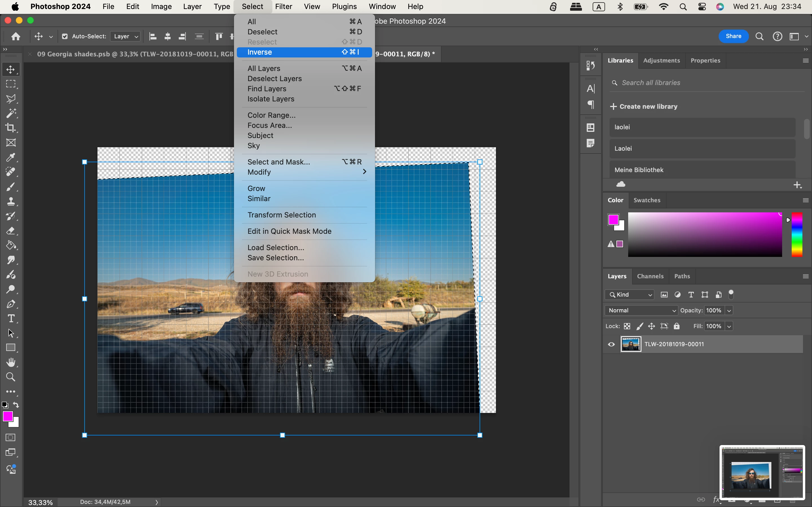Viewport: 812px width, 507px height.
Task: Select the Eraser tool
Action: click(x=11, y=231)
